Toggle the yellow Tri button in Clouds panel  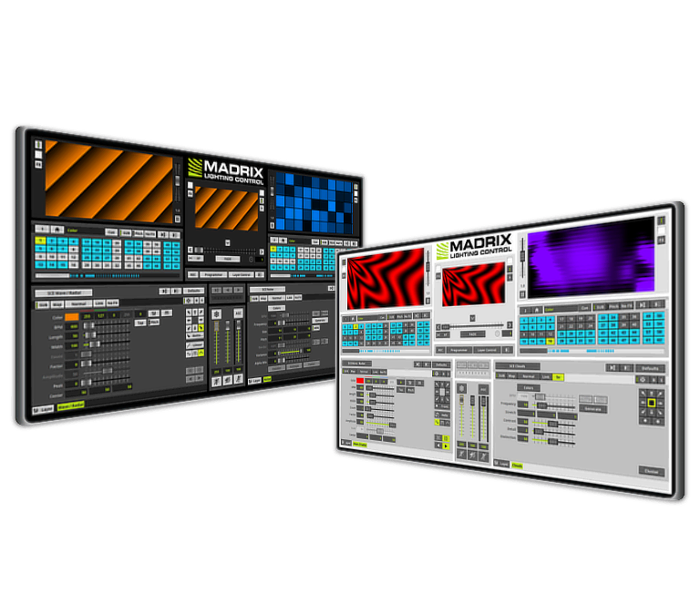pos(559,376)
